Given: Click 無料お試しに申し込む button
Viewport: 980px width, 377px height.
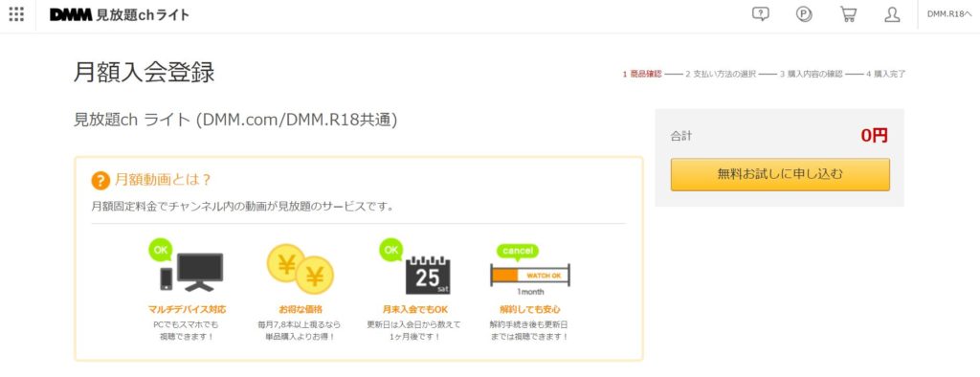Looking at the screenshot, I should (780, 174).
